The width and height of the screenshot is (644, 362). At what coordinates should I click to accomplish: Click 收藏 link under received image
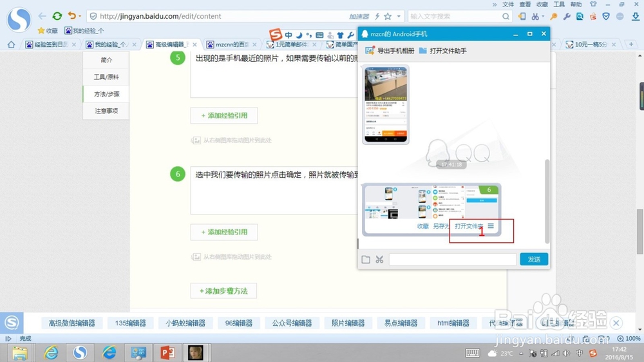click(423, 226)
